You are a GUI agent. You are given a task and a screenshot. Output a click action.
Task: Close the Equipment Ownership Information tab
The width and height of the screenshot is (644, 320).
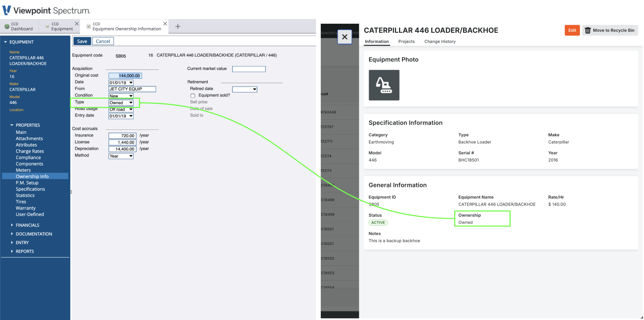[165, 23]
